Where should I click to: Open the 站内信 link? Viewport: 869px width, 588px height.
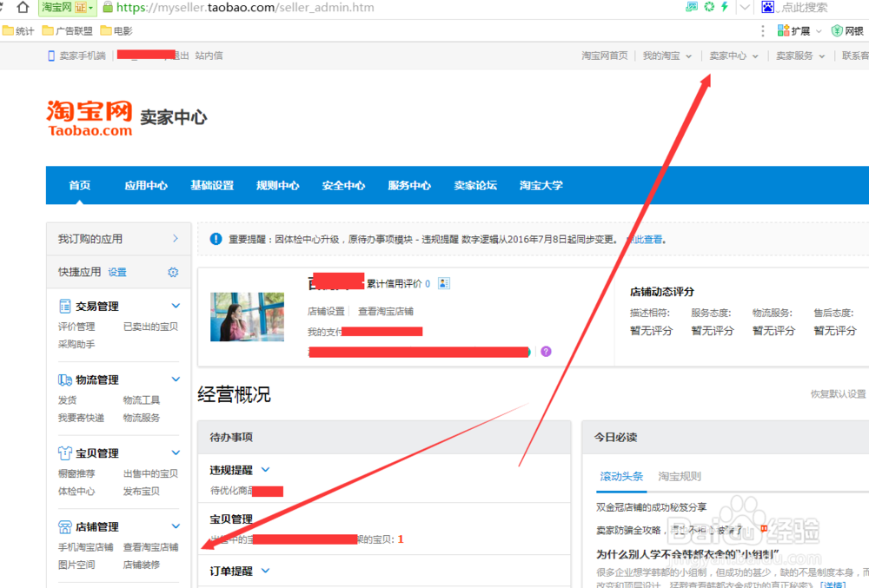(209, 56)
